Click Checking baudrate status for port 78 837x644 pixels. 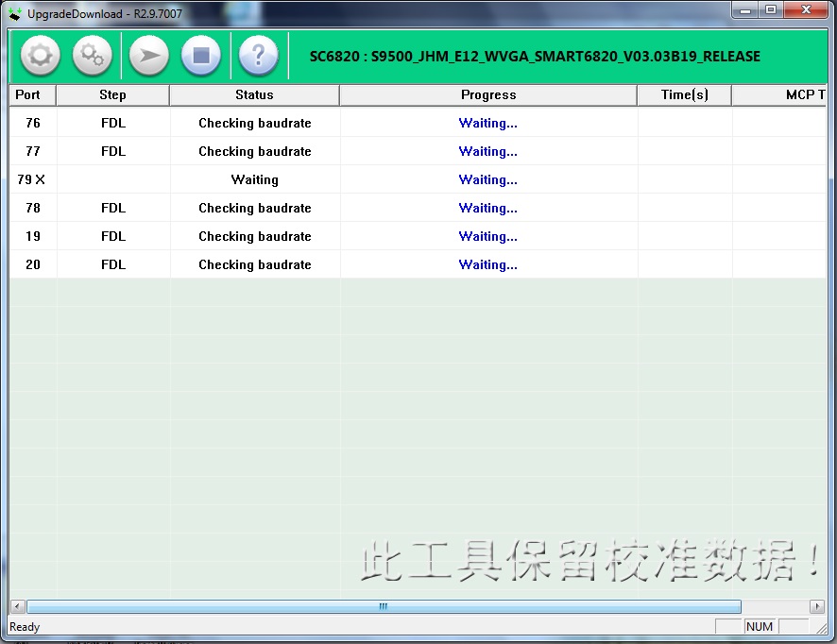tap(255, 208)
